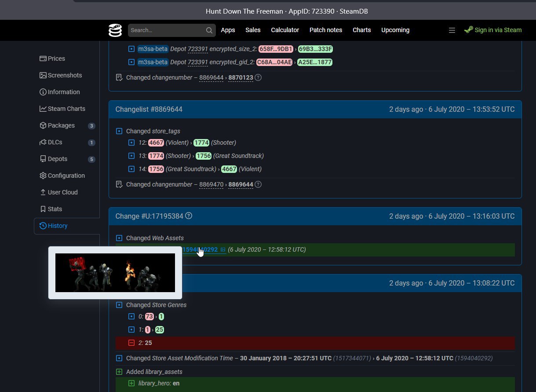
Task: Click the removed icon in row 2: 25
Action: (131, 343)
